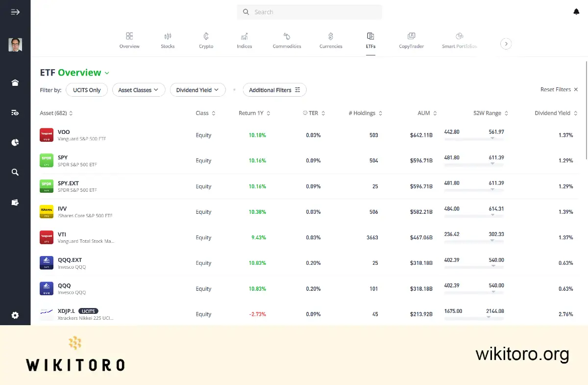Viewport: 588px width, 385px height.
Task: Click the Search input field
Action: coord(309,12)
